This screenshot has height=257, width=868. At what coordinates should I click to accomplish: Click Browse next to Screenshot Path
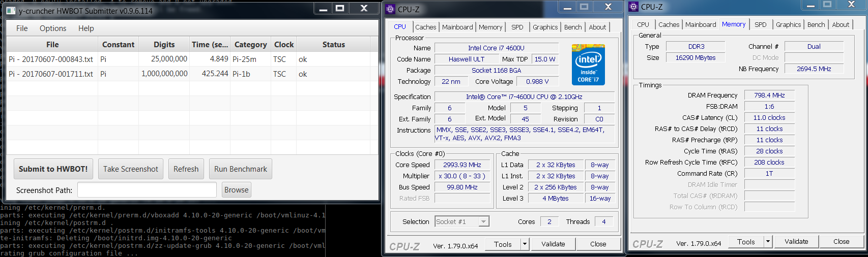[237, 190]
